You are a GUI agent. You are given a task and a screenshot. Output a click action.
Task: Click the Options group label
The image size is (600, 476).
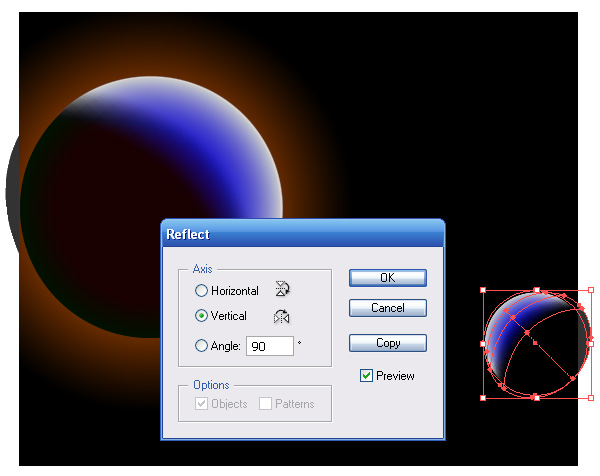tap(211, 385)
